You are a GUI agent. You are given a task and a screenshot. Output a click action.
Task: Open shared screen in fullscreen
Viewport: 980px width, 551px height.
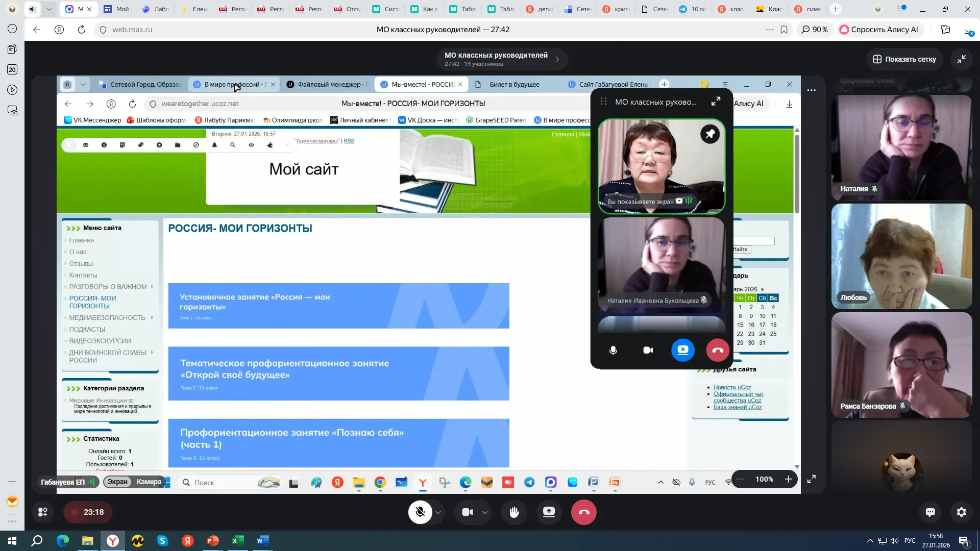pyautogui.click(x=811, y=479)
